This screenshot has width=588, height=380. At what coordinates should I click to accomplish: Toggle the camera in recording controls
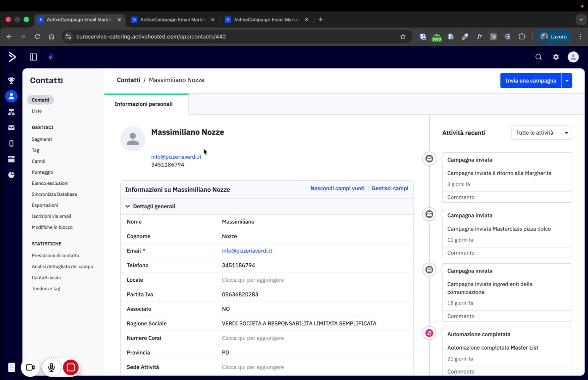tap(30, 367)
